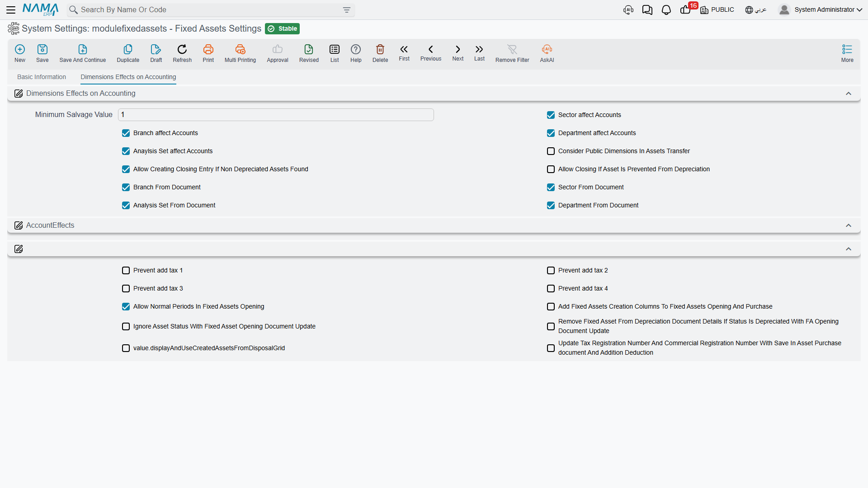Collapse the AccountEffects section

click(x=849, y=225)
